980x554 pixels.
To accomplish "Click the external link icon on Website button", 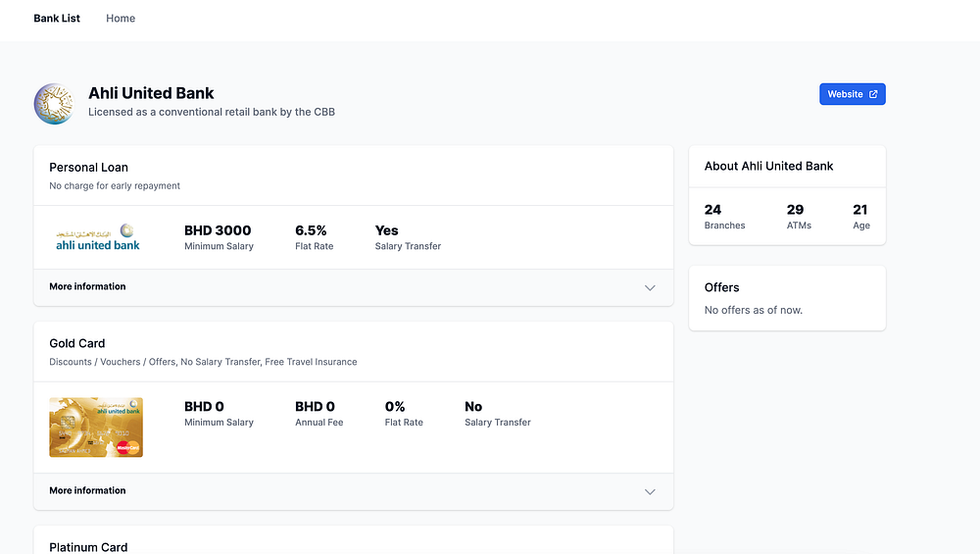I will (x=873, y=94).
